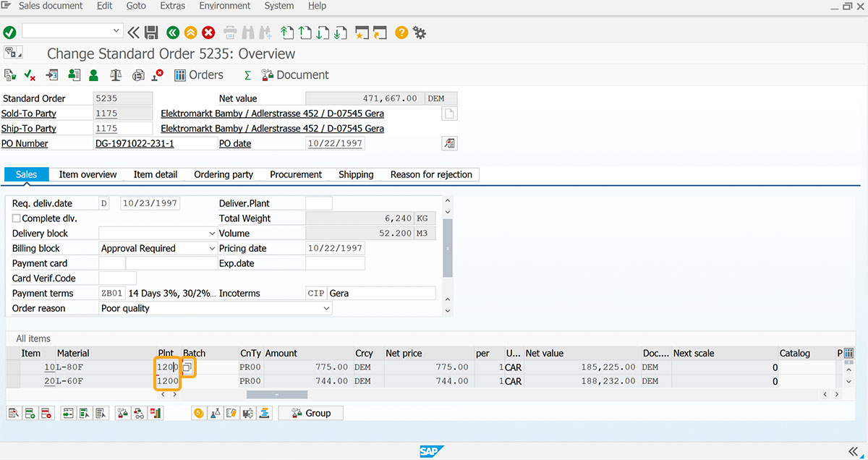Viewport: 868px width, 460px height.
Task: Click the Deliver.Plant input field
Action: (319, 204)
